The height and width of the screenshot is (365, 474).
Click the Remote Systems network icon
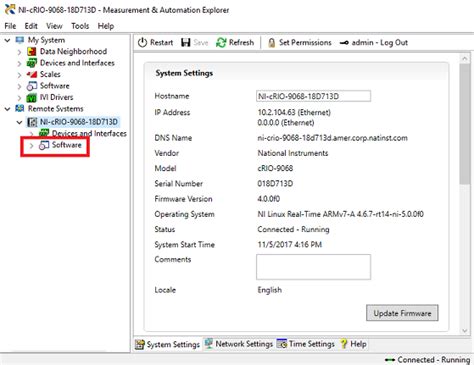click(20, 109)
